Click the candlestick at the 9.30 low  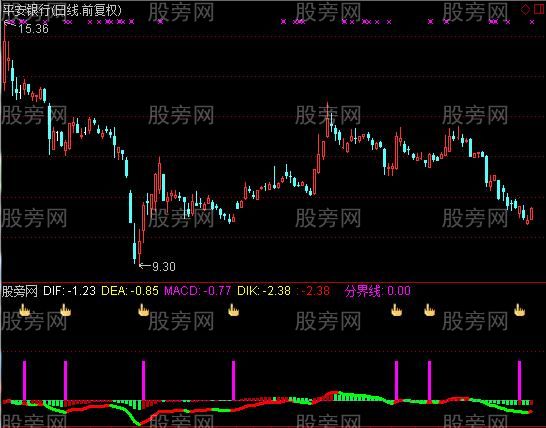click(140, 247)
